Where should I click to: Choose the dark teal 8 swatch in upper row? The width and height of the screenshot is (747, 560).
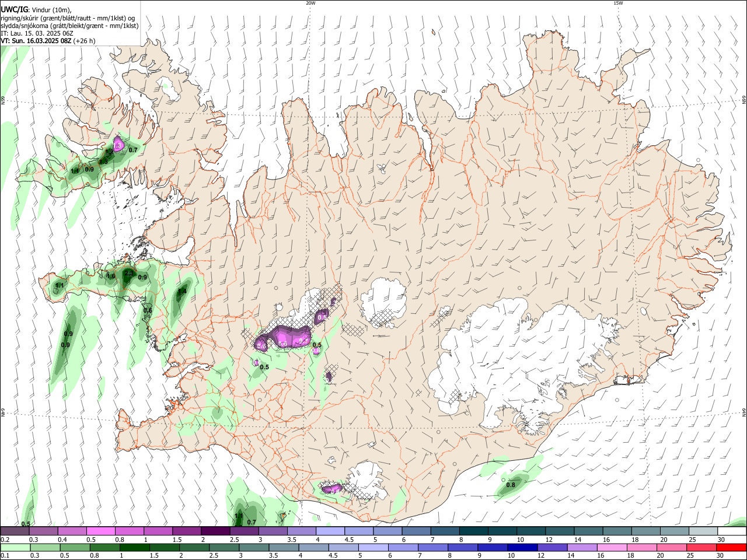click(474, 531)
